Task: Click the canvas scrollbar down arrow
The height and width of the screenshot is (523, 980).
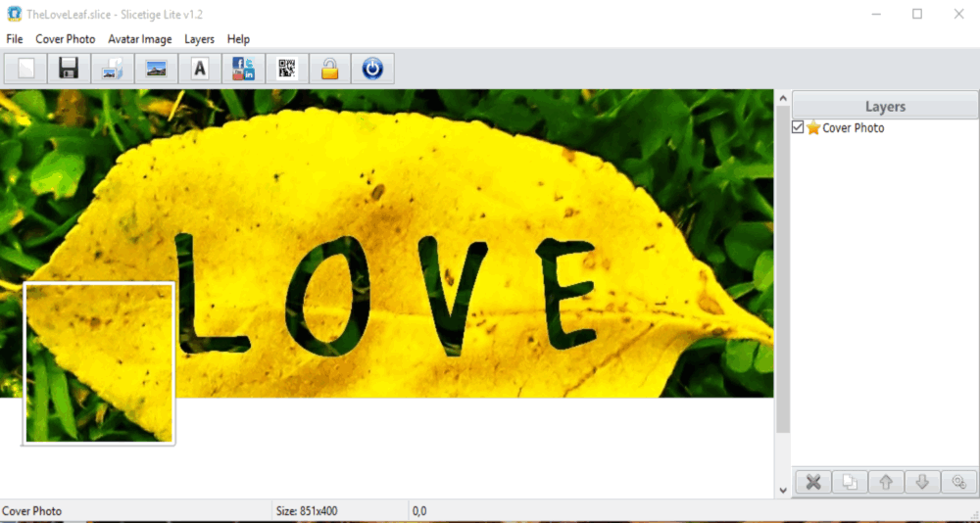Action: click(x=783, y=491)
